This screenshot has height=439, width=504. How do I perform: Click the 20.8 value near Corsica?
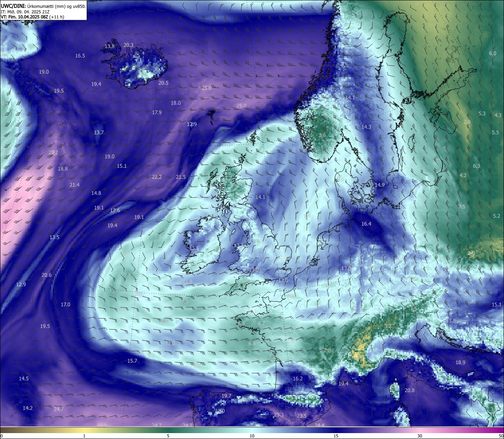point(409,391)
